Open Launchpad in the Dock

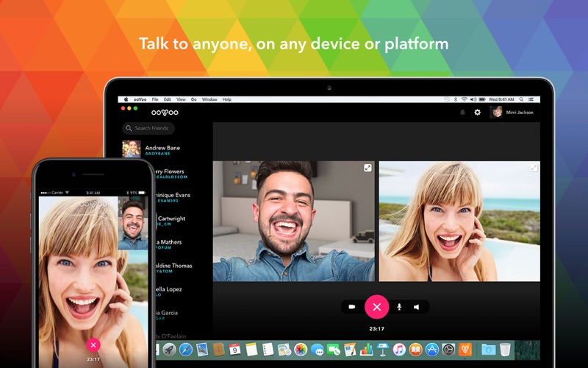click(x=170, y=350)
